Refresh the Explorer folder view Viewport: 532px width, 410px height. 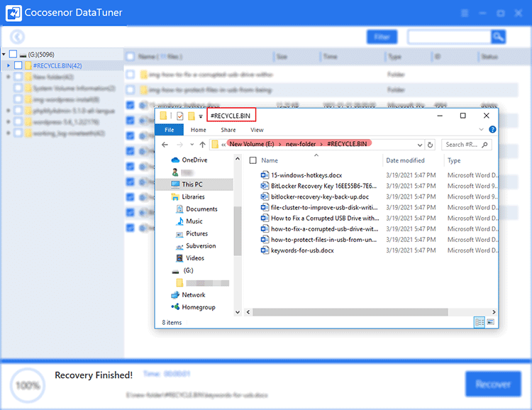pyautogui.click(x=431, y=145)
